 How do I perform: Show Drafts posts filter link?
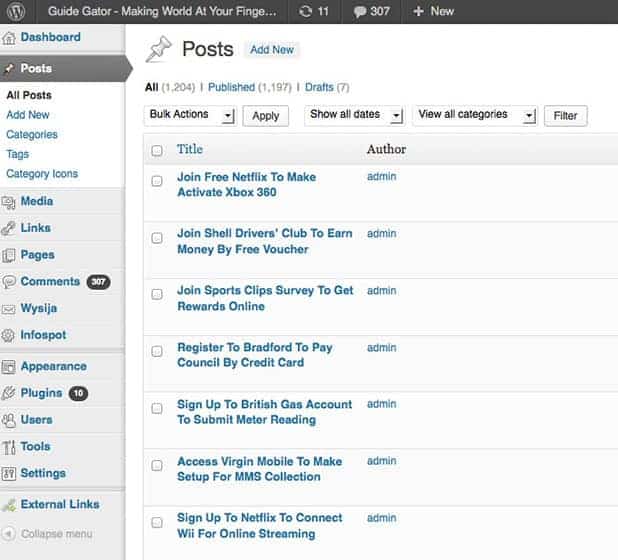point(319,87)
